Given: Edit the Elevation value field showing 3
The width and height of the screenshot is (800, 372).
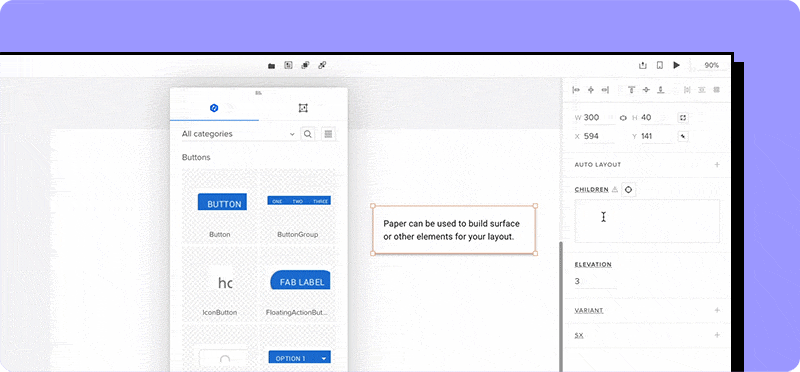Looking at the screenshot, I should click(595, 282).
